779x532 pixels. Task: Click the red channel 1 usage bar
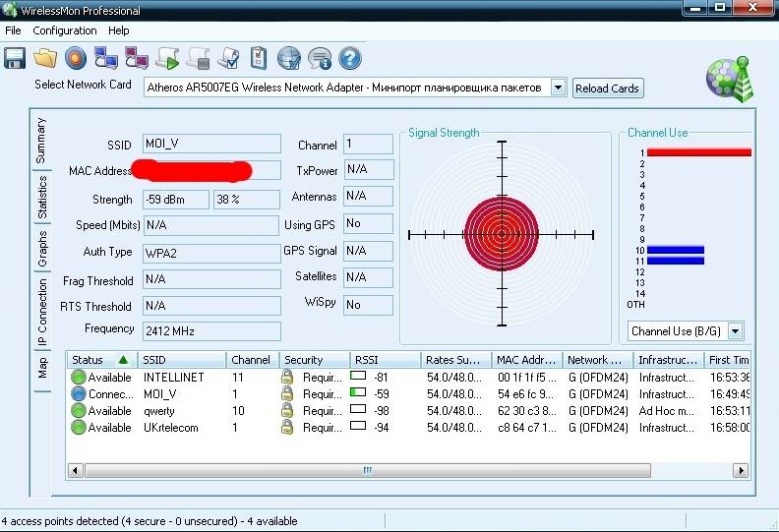[x=698, y=152]
